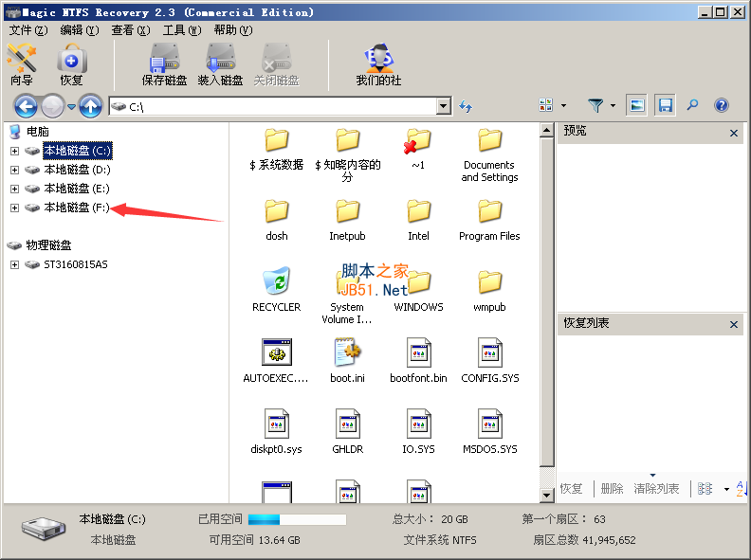Click the filter funnel icon
The height and width of the screenshot is (560, 751).
coord(595,105)
